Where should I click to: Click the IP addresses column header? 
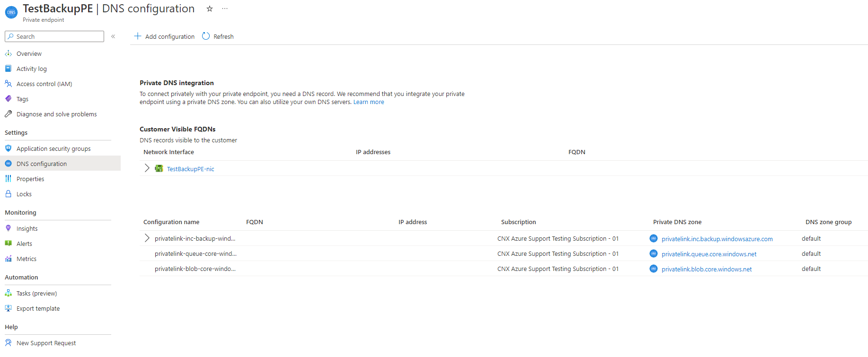point(373,152)
